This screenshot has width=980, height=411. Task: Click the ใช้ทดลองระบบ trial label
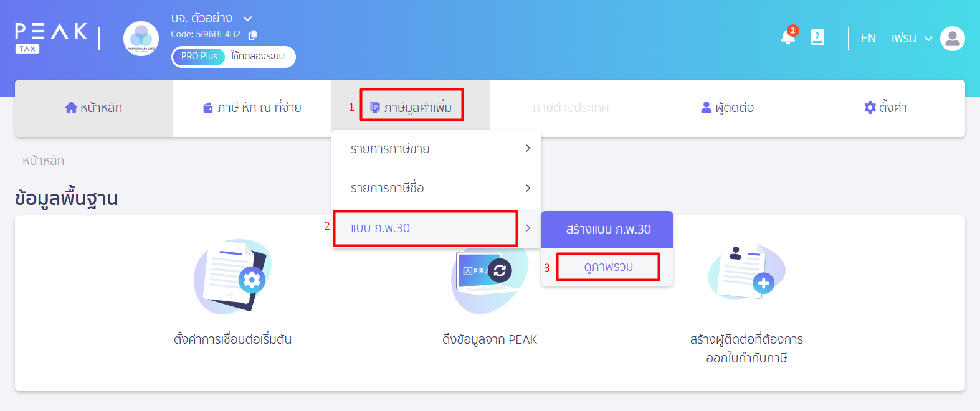click(257, 56)
